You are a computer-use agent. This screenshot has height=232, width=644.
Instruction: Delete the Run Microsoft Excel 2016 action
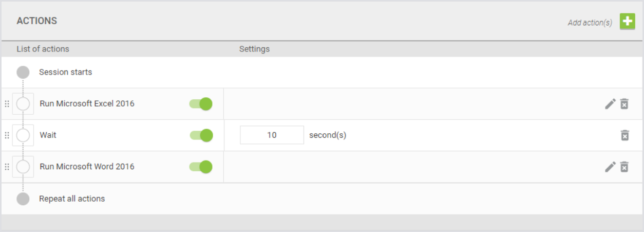click(624, 104)
